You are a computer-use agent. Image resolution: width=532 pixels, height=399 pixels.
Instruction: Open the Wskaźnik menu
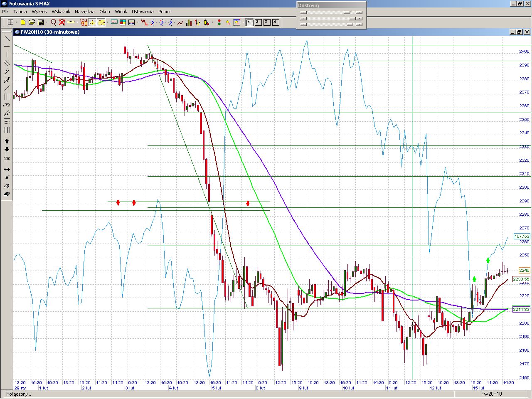pyautogui.click(x=61, y=12)
